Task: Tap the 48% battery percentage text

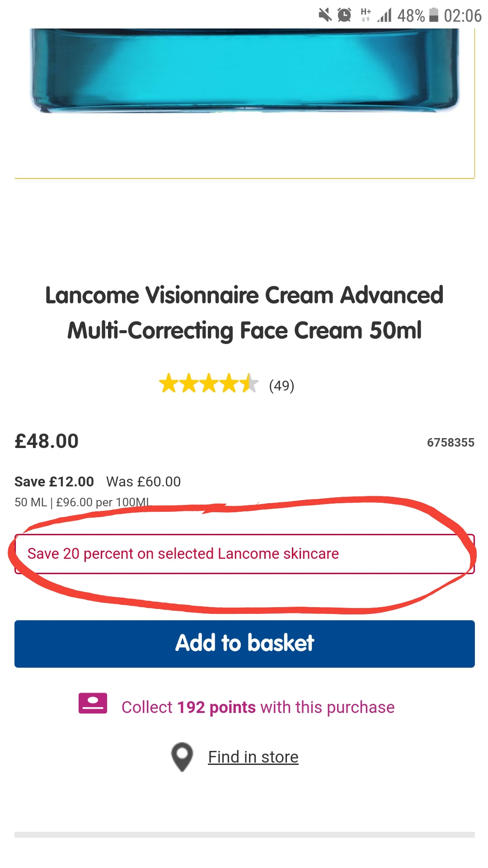Action: click(x=411, y=16)
